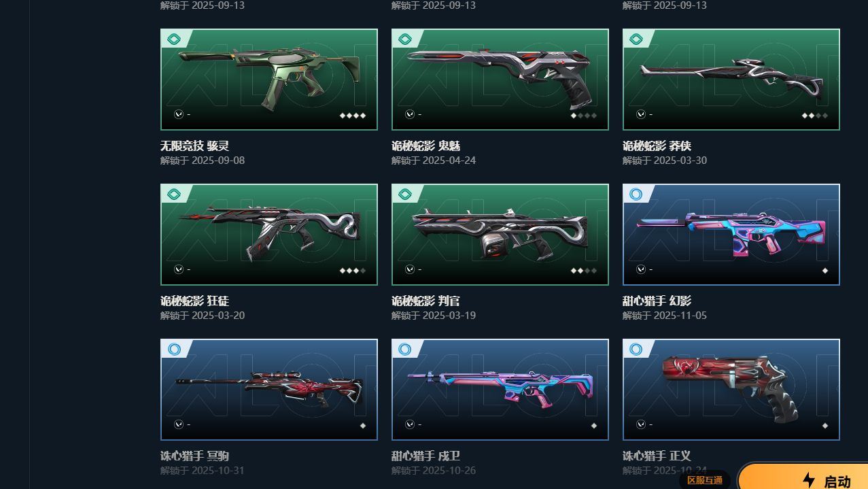The image size is (868, 489).
Task: Click upgrade level diamonds on 无限竞技 骇灵
Action: 353,116
